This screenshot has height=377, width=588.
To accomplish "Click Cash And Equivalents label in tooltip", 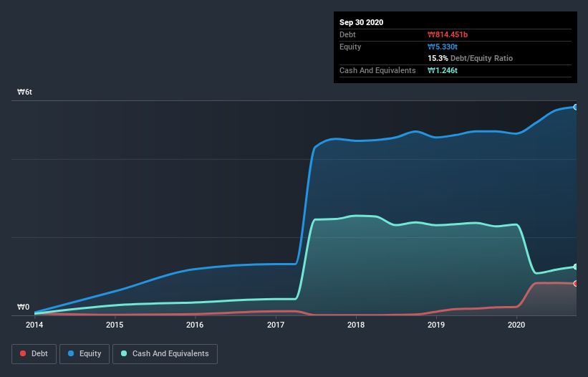I will (x=377, y=70).
